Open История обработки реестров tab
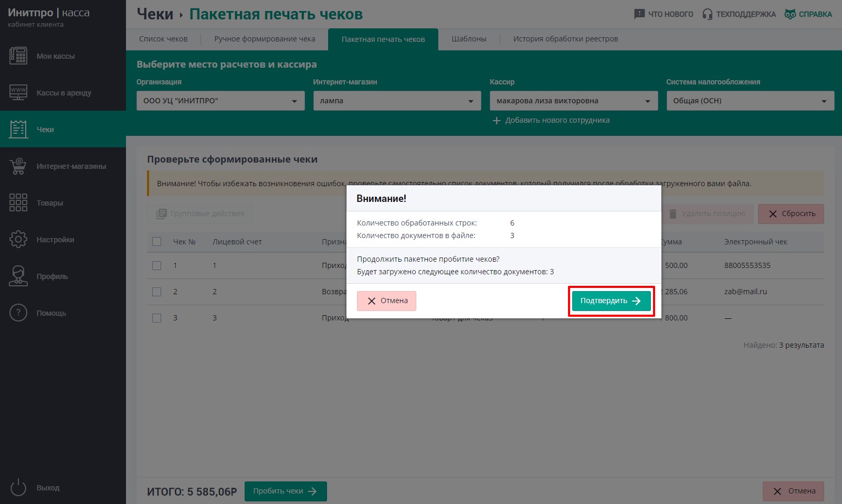The width and height of the screenshot is (842, 504). point(565,39)
